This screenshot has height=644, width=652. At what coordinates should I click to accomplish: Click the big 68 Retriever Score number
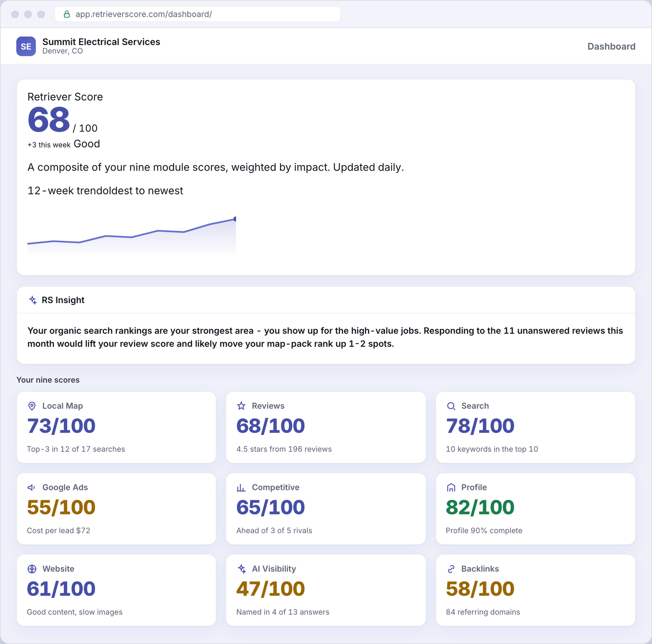click(x=49, y=120)
